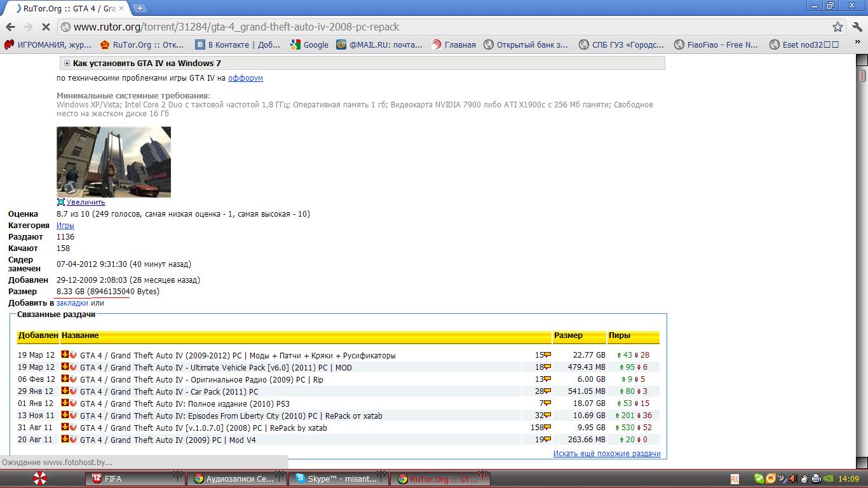Click the forward navigation arrow
The width and height of the screenshot is (868, 488).
[x=28, y=27]
